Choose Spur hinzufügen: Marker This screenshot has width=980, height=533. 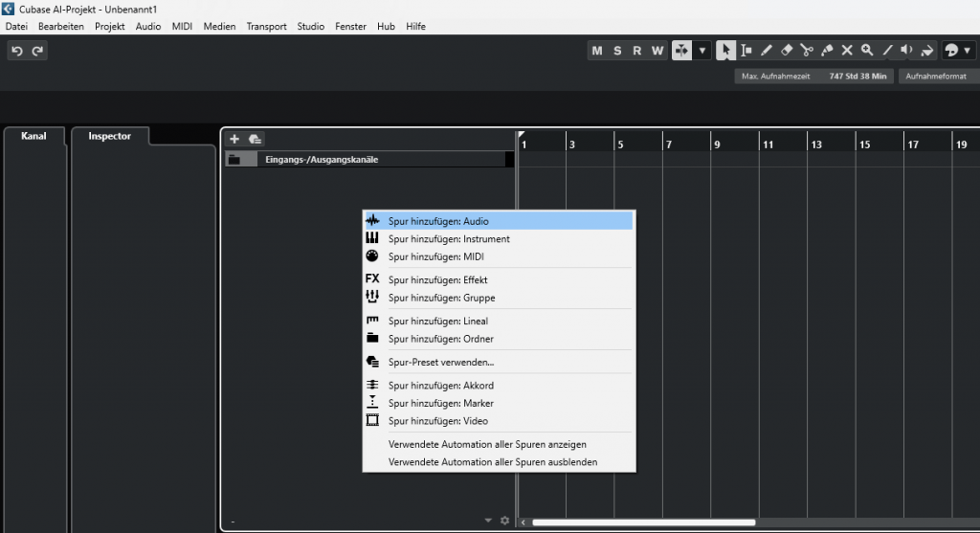click(499, 404)
